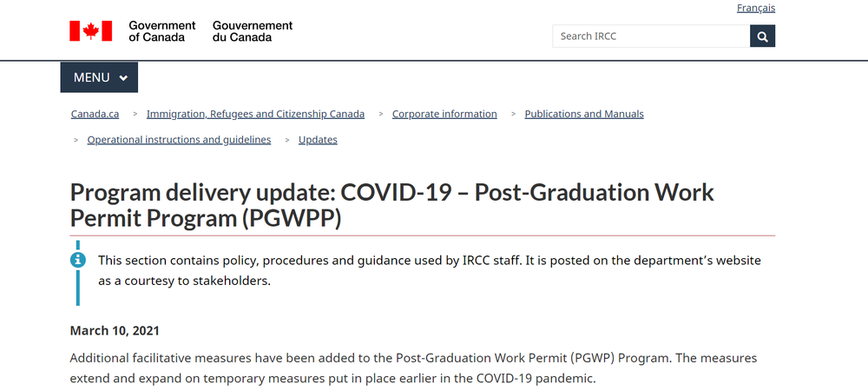
Task: Click the chevron separator before Updates breadcrumb
Action: click(x=287, y=140)
